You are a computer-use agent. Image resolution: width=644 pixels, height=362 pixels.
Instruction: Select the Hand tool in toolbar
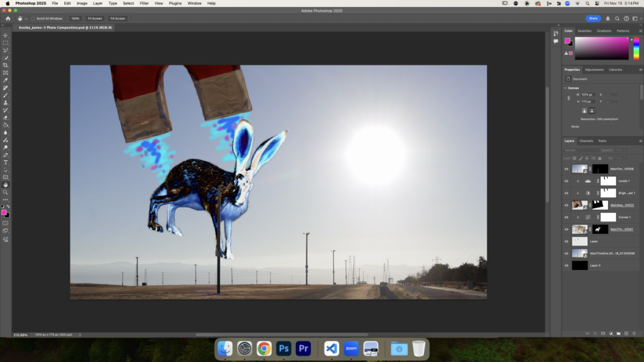pos(6,185)
